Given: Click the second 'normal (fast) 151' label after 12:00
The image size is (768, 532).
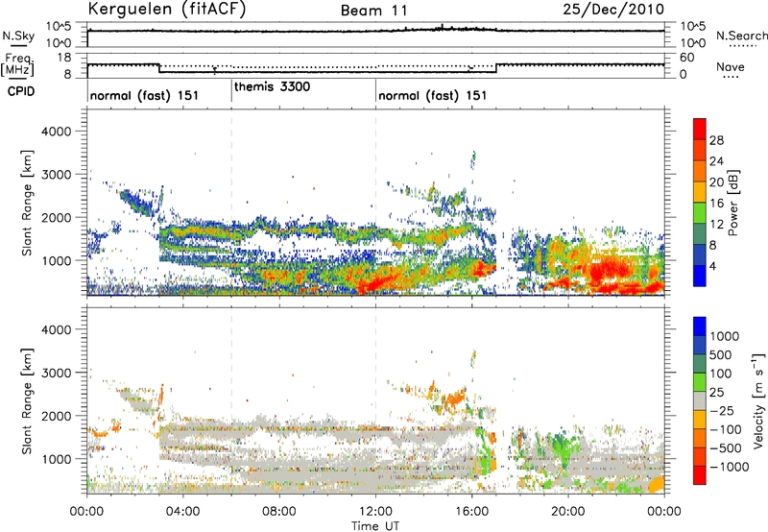Looking at the screenshot, I should tap(433, 95).
